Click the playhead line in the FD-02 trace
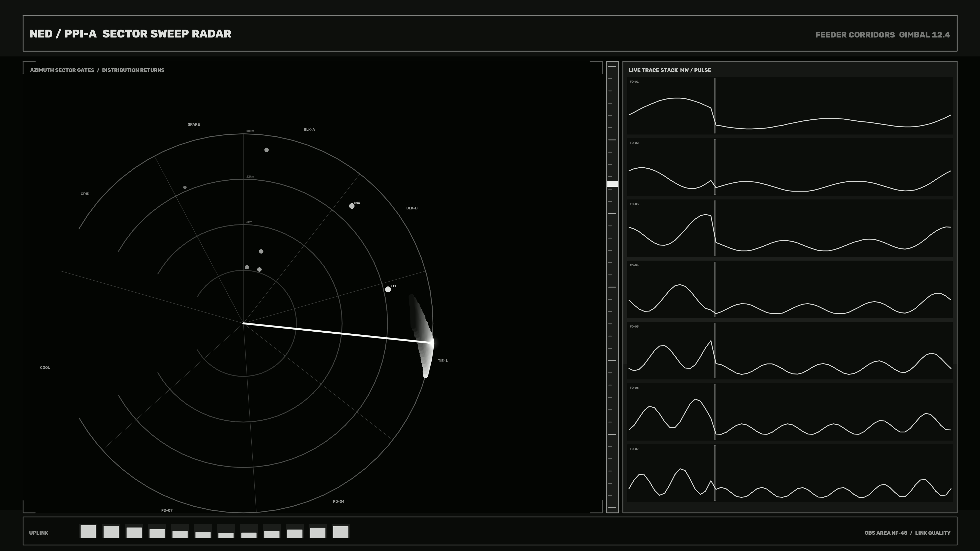 point(715,167)
